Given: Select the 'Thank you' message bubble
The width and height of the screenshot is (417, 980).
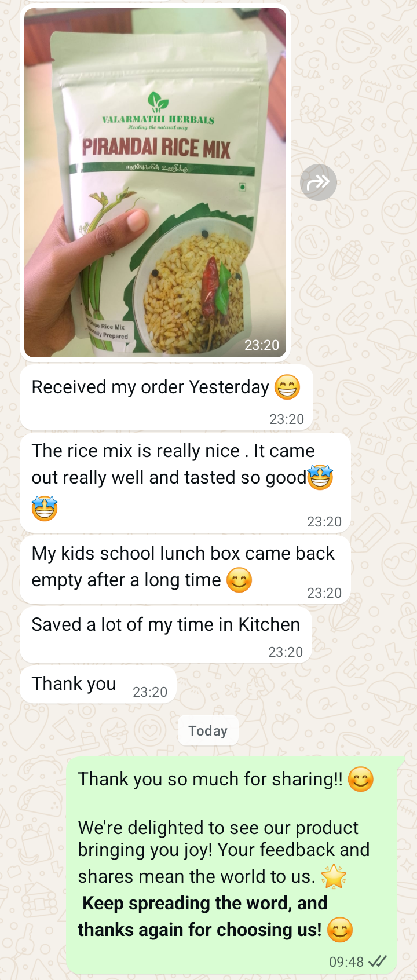Looking at the screenshot, I should click(98, 685).
